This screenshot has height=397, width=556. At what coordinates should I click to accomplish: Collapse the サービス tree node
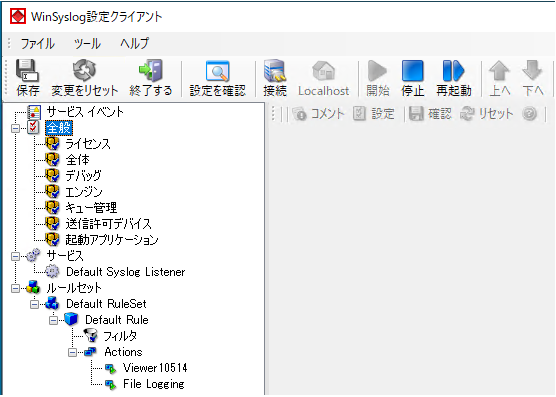(15, 256)
